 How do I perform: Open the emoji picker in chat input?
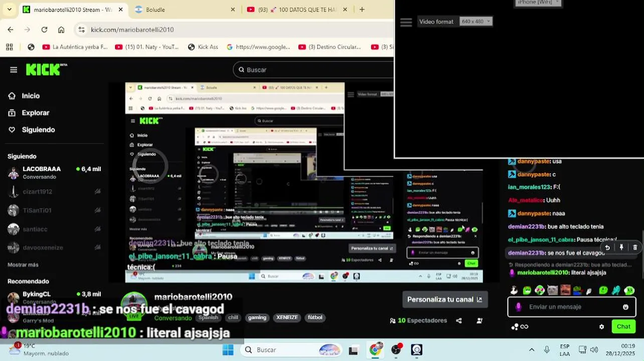(625, 307)
